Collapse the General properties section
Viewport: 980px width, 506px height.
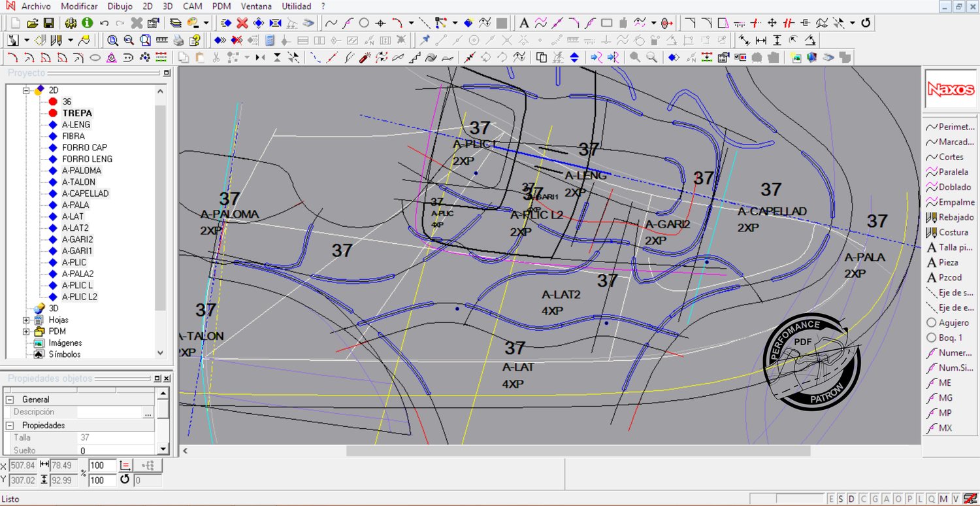10,399
